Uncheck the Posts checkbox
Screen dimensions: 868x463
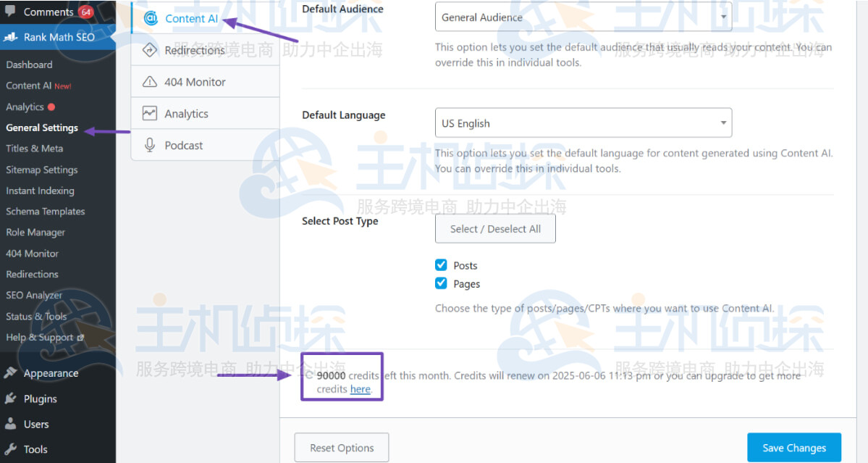(441, 265)
